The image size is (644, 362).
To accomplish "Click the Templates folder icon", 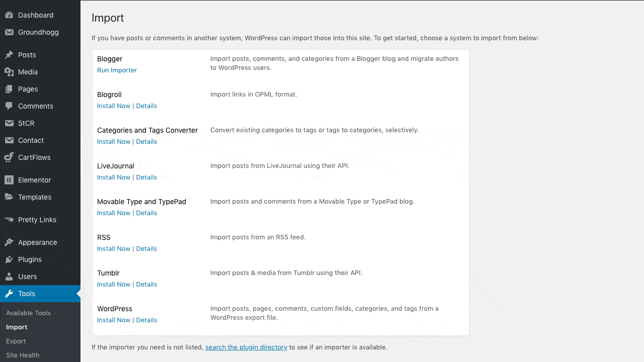I will 9,197.
